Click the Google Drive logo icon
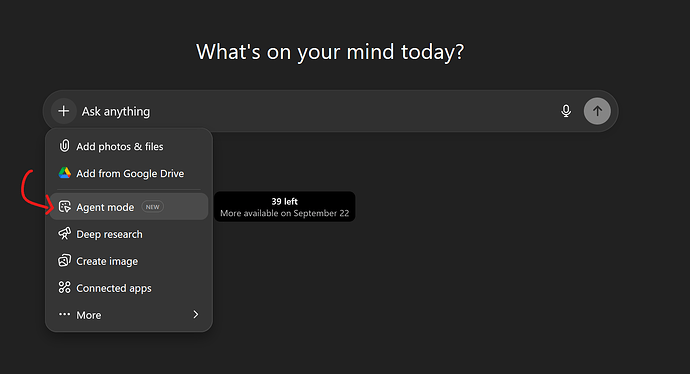690x374 pixels. (x=65, y=173)
